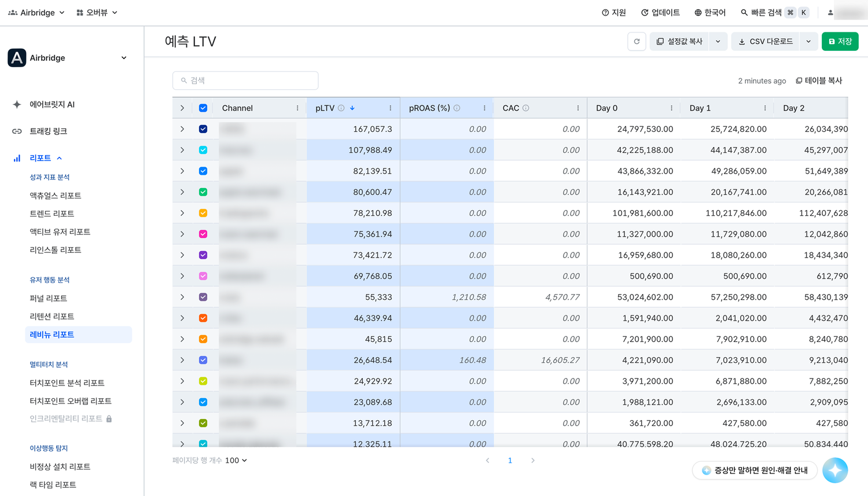Open 터치포인트 분석 리포트 in sidebar
Screen dimensions: 868x496
click(67, 383)
